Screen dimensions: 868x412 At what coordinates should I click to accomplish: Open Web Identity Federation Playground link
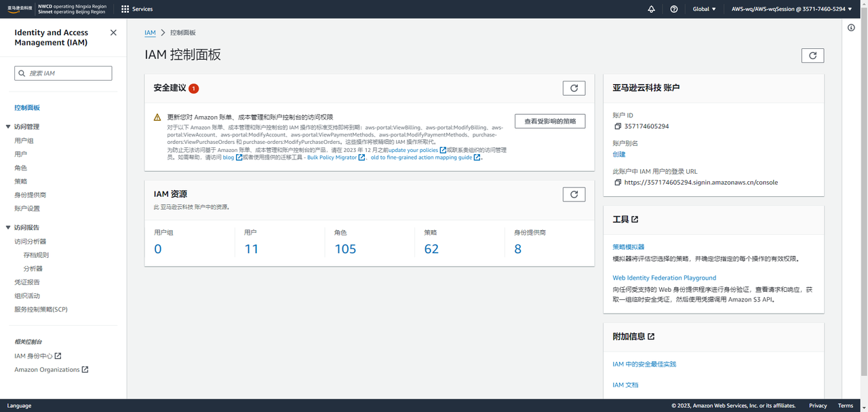tap(664, 278)
